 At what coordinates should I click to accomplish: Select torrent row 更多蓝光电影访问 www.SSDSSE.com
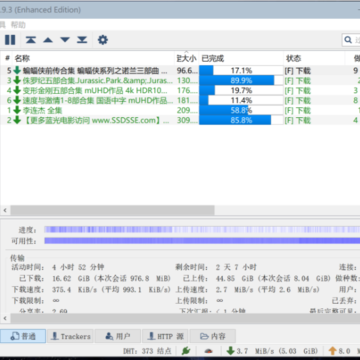[180, 120]
